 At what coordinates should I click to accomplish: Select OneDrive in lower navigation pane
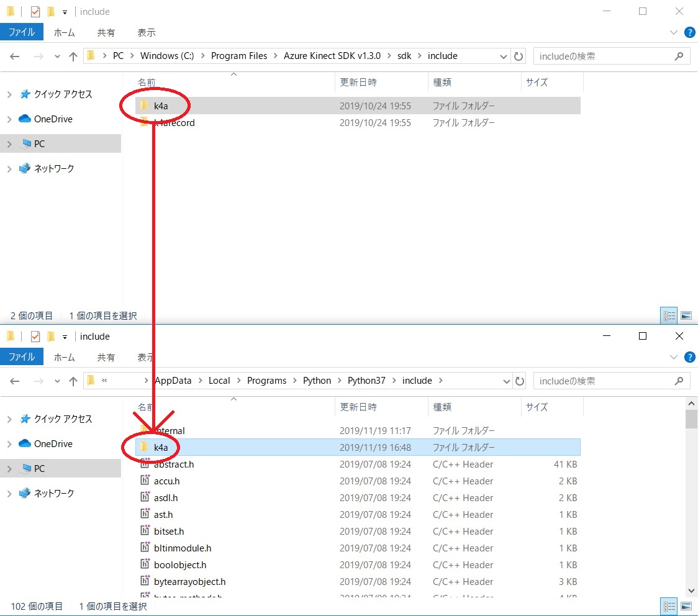click(53, 444)
